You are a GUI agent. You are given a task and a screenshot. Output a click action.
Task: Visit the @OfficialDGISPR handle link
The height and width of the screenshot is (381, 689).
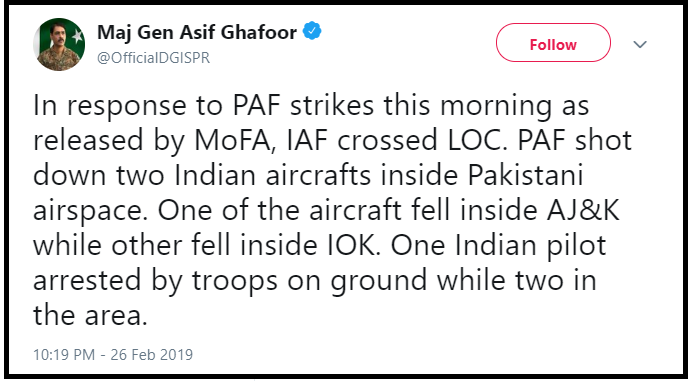click(x=153, y=58)
